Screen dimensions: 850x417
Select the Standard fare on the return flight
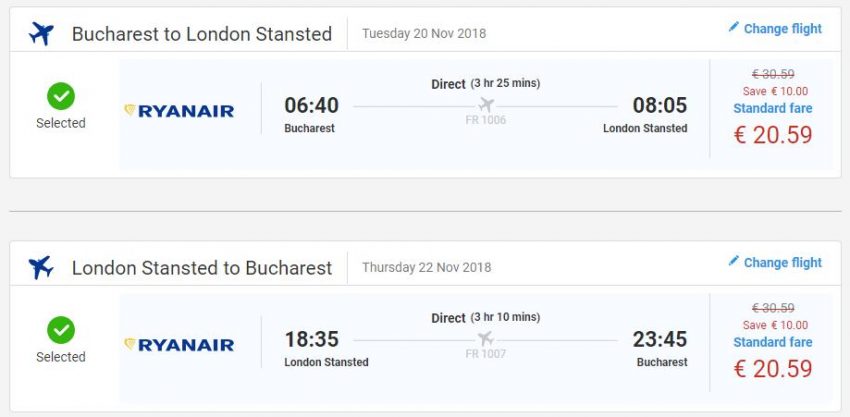(x=772, y=342)
